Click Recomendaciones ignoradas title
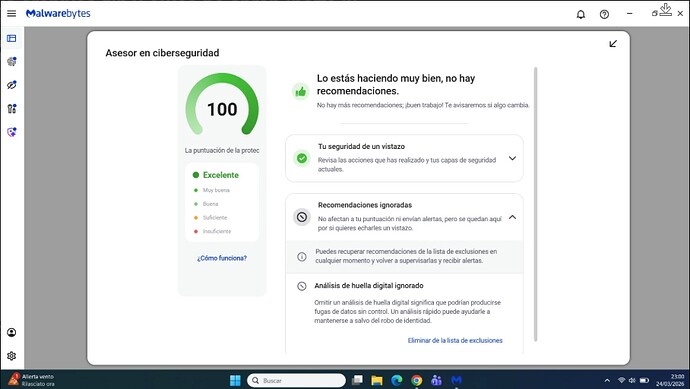 click(365, 205)
